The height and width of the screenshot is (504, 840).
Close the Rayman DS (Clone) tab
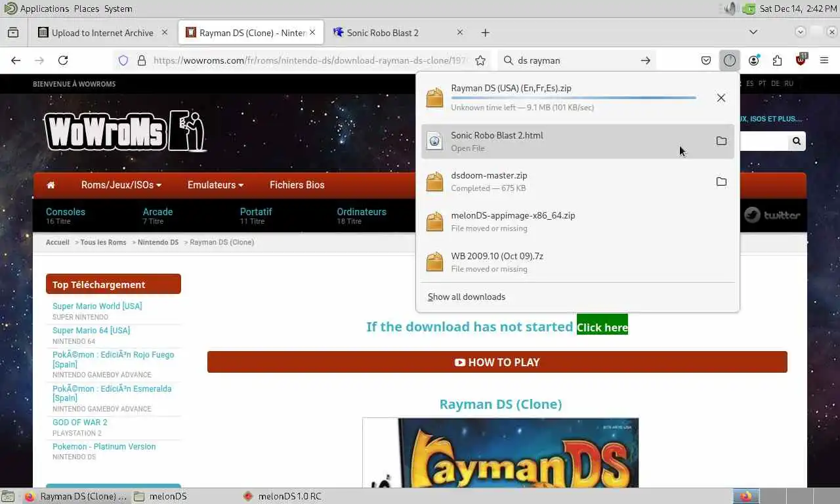(x=312, y=32)
